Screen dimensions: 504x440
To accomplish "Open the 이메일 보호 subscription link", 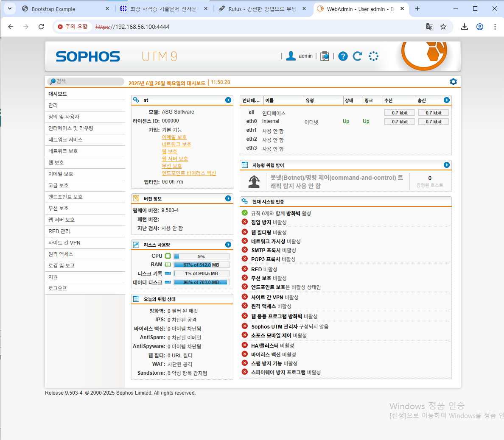I will (x=174, y=137).
